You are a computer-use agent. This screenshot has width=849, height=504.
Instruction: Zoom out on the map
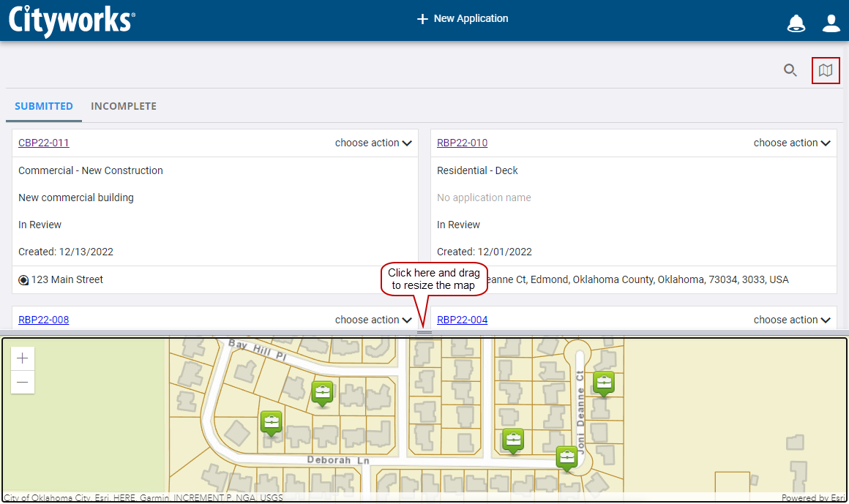point(23,382)
